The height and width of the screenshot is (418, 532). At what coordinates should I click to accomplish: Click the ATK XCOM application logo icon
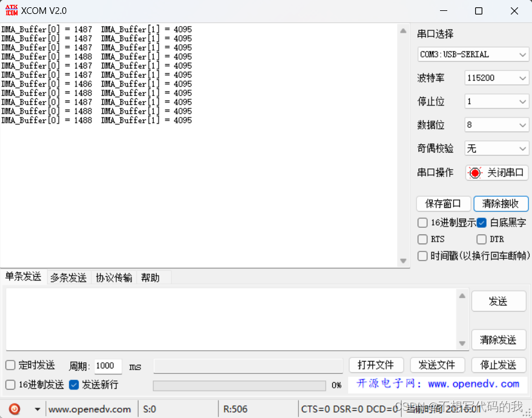(x=11, y=10)
